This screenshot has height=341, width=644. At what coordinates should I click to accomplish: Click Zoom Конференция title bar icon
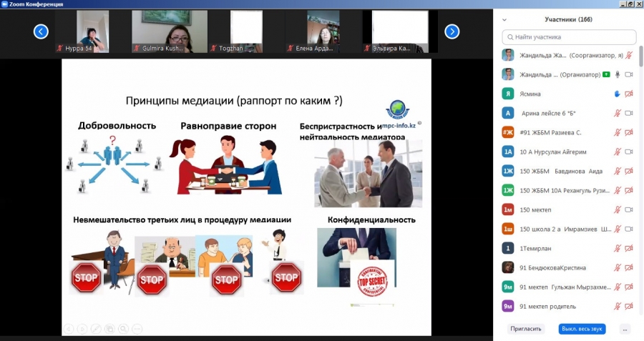click(x=4, y=4)
